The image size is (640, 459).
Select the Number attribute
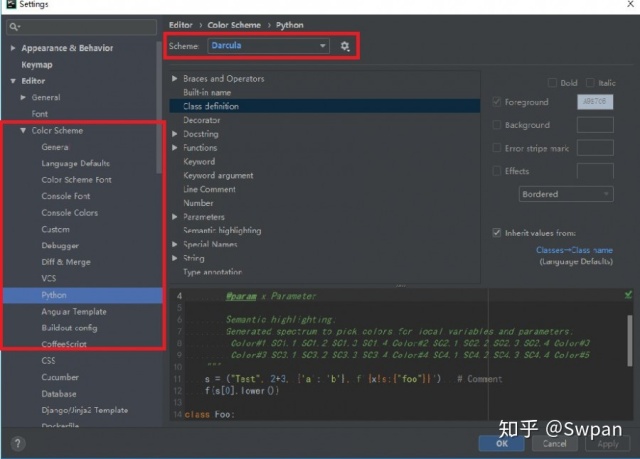198,203
